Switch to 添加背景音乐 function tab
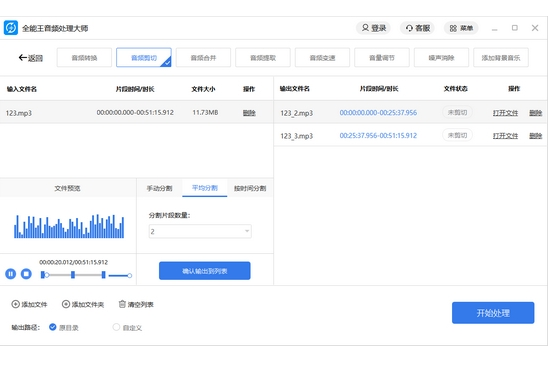This screenshot has height=367, width=548. [x=501, y=58]
